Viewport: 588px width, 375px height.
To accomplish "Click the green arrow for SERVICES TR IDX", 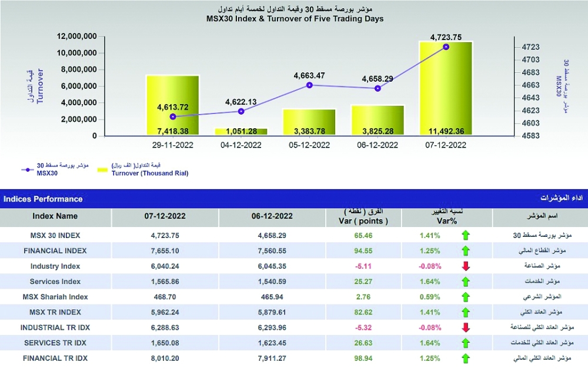I will (x=466, y=343).
